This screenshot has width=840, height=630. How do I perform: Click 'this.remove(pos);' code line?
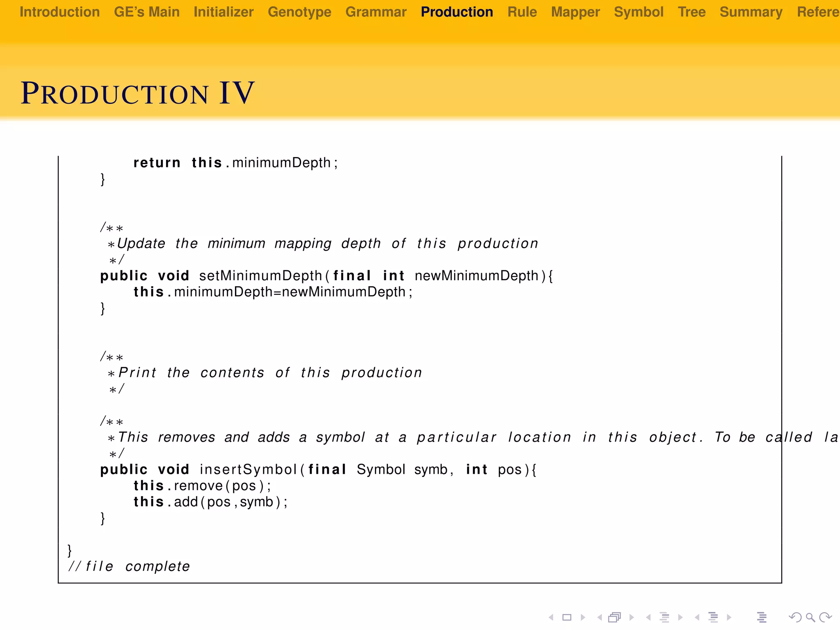pos(202,486)
